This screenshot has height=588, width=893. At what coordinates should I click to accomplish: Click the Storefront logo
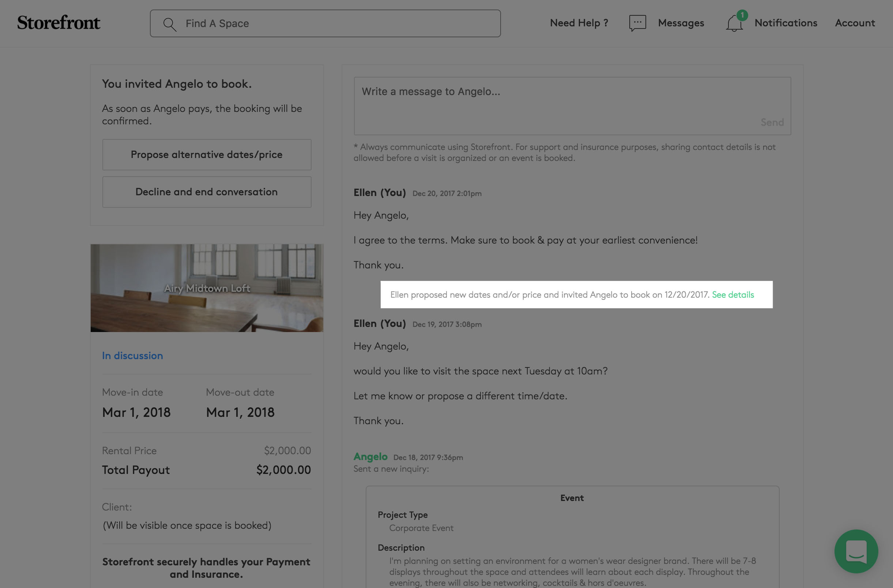(59, 23)
